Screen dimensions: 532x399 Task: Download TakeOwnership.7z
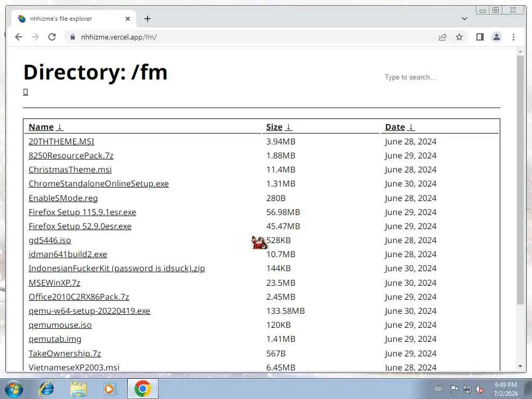[x=65, y=353]
